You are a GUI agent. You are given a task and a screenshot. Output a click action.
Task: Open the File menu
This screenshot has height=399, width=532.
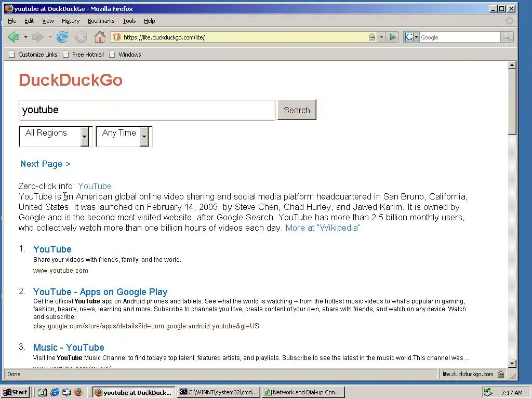[12, 21]
